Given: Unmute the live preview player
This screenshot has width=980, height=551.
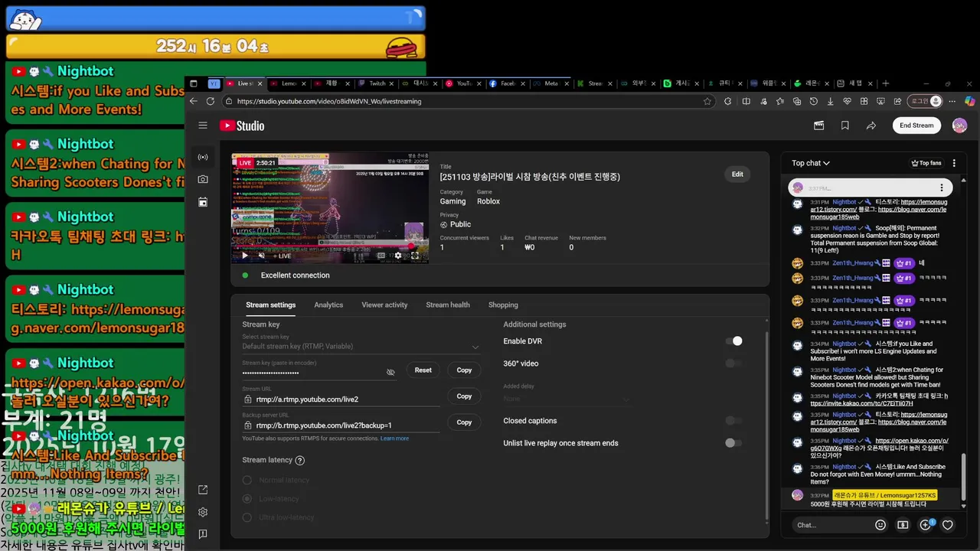Looking at the screenshot, I should click(x=261, y=256).
